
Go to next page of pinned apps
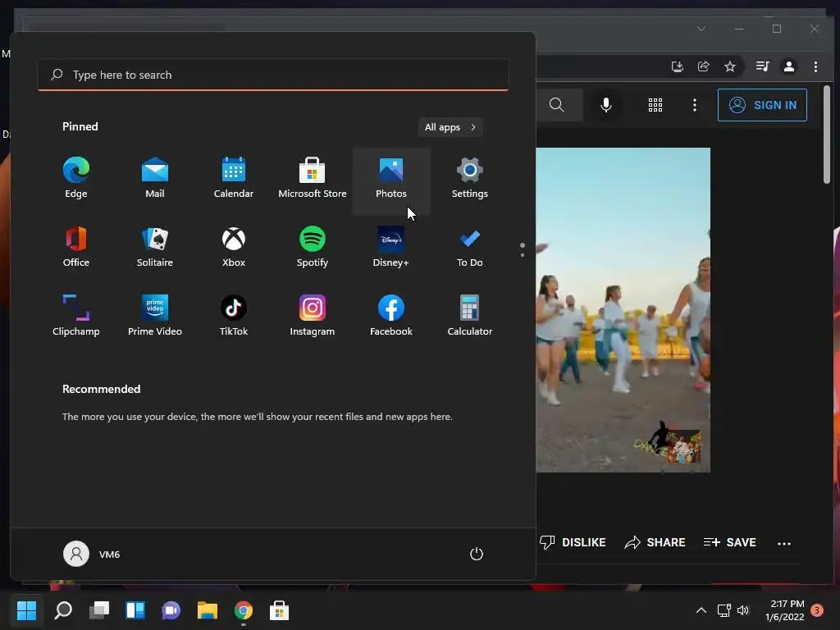(523, 255)
